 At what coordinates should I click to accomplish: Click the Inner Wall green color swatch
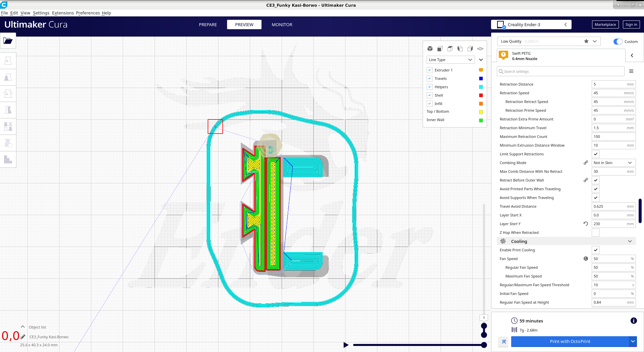click(481, 120)
